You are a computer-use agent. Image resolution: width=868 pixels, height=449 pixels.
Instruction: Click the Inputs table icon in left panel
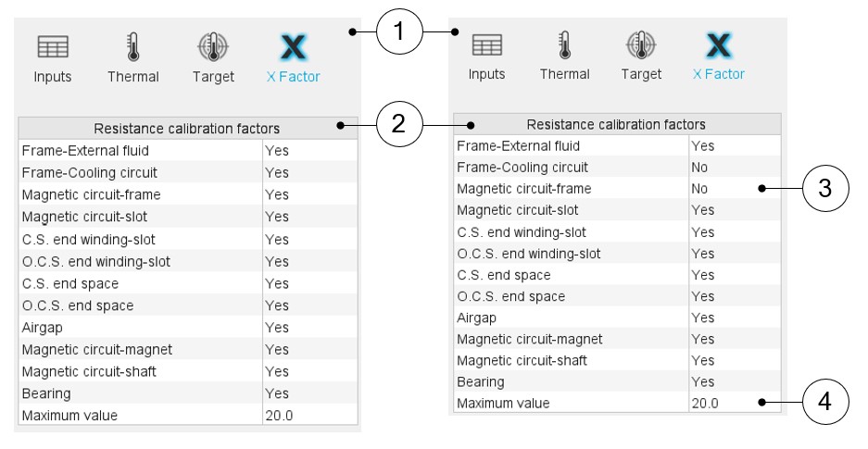[x=53, y=47]
